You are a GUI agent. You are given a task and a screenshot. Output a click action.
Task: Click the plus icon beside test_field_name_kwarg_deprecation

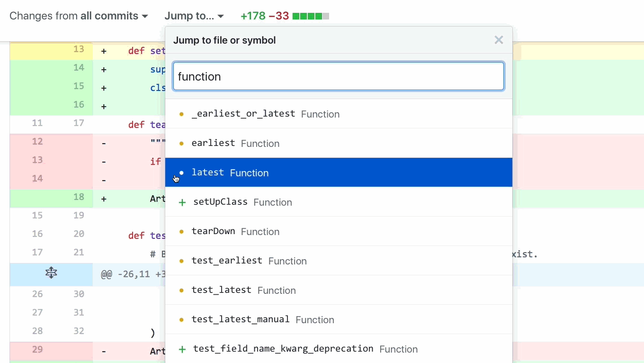pyautogui.click(x=182, y=349)
